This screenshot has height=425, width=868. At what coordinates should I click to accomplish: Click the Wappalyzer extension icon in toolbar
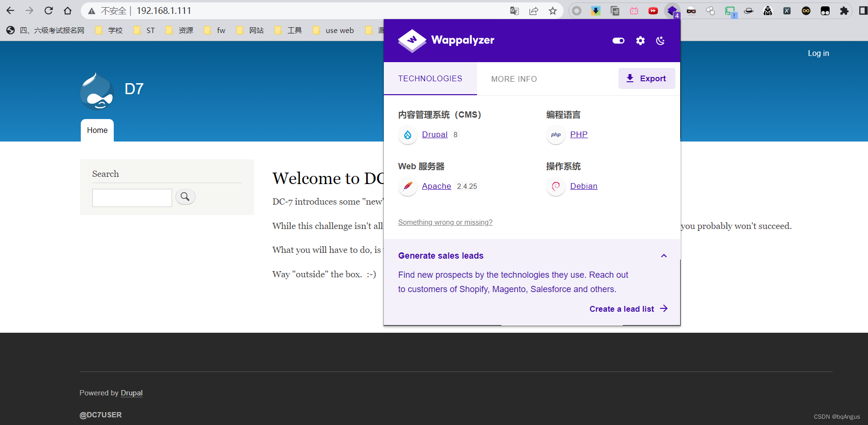pyautogui.click(x=673, y=11)
